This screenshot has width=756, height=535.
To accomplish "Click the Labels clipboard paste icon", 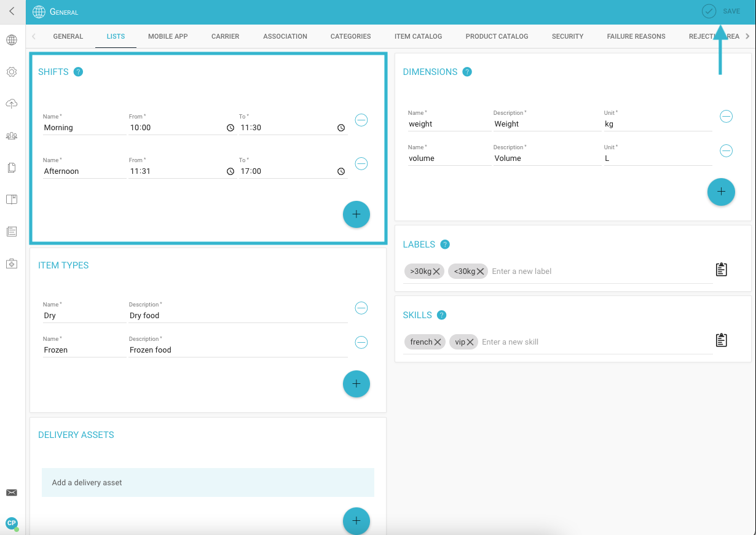I will (x=722, y=270).
